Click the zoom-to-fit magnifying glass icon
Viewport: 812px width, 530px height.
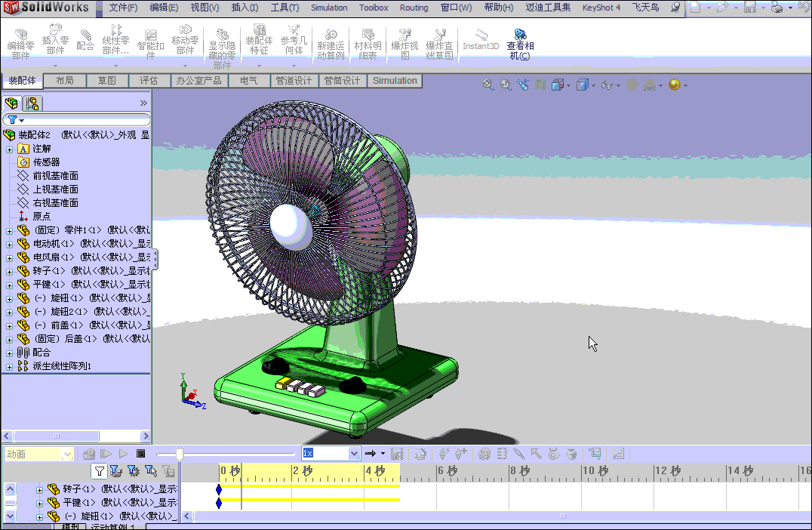tap(488, 85)
